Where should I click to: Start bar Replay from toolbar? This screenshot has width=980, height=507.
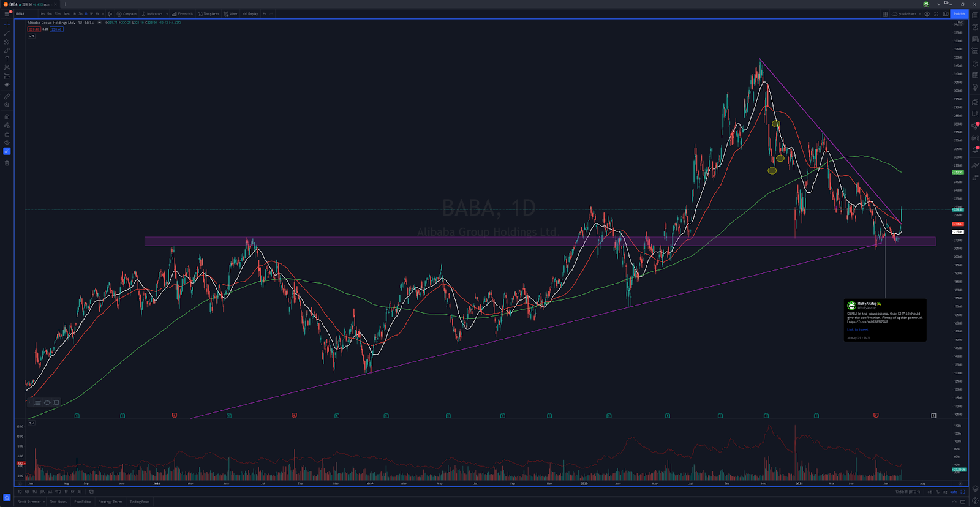pos(250,14)
